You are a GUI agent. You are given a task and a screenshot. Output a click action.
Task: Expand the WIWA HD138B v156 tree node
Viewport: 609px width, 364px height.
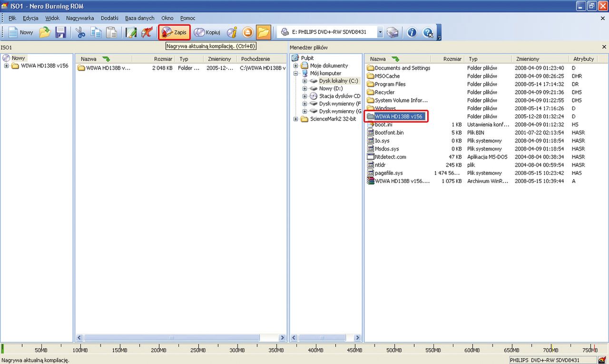coord(7,66)
